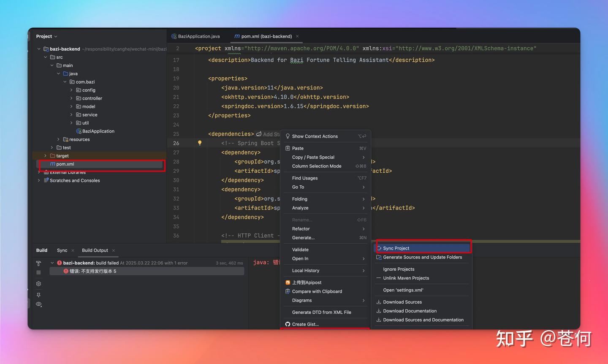Click the Download Sources arrow icon
608x364 pixels.
(x=379, y=302)
